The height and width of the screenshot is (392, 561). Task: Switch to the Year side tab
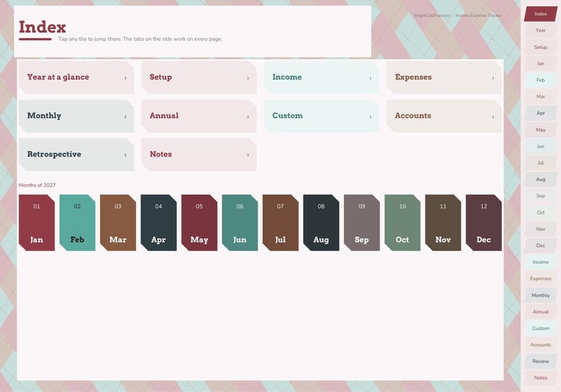pyautogui.click(x=541, y=30)
